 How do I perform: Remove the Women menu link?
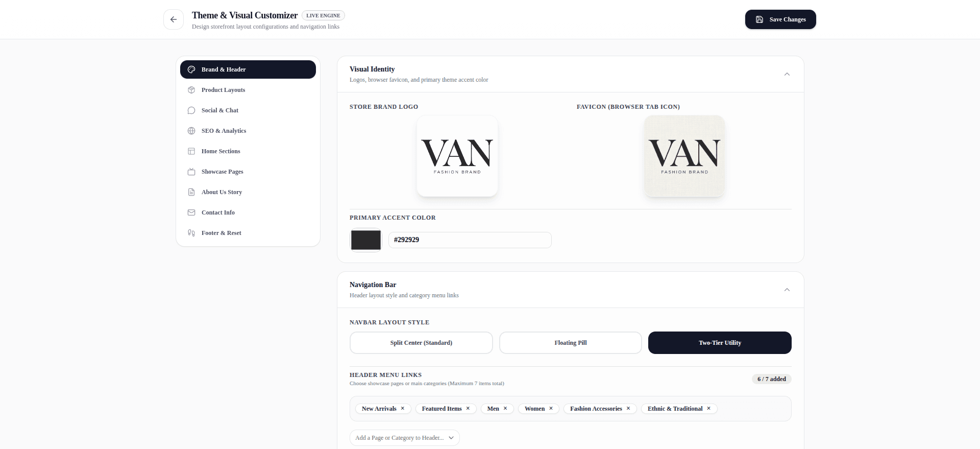551,409
